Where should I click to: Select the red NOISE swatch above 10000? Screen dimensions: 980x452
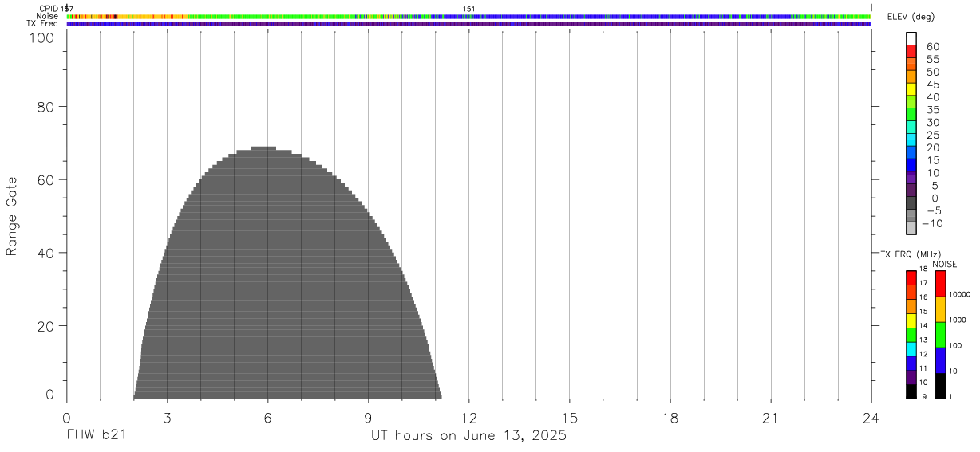tap(941, 284)
